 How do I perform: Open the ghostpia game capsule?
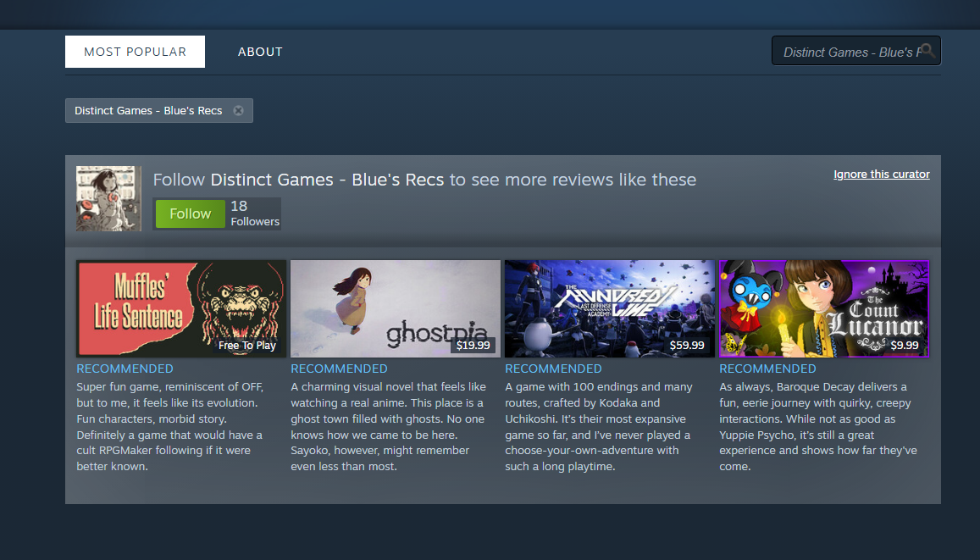[x=396, y=308]
